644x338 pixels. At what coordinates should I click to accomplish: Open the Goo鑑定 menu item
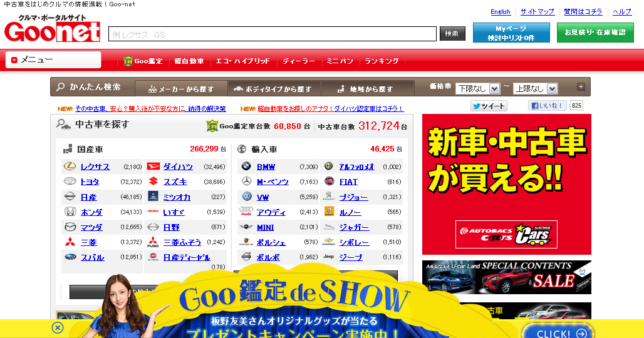(x=143, y=61)
